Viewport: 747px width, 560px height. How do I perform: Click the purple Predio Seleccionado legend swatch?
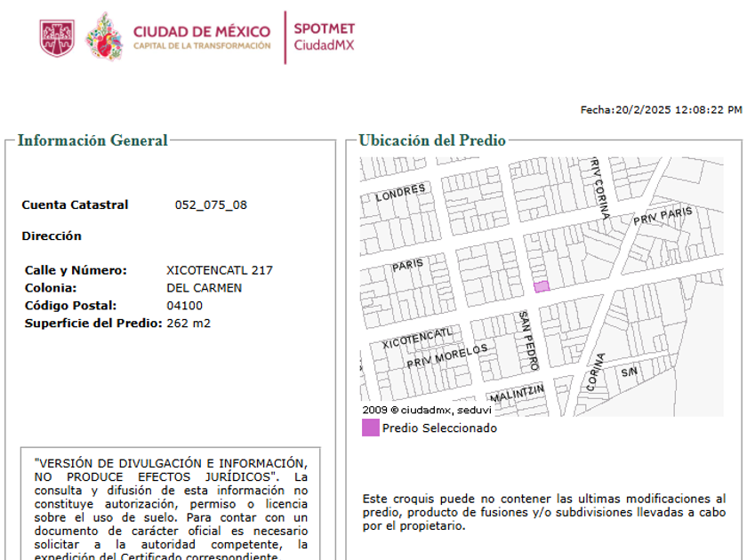[371, 428]
